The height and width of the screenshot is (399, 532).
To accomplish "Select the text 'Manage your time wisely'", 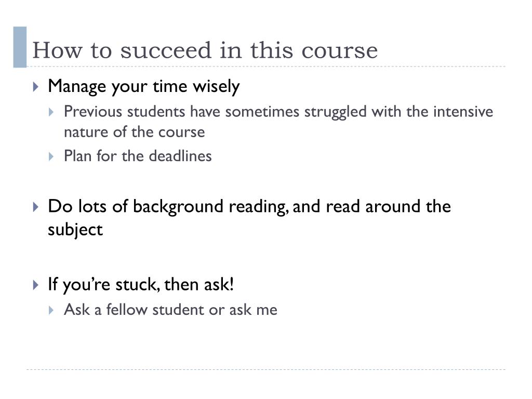I will pos(144,87).
